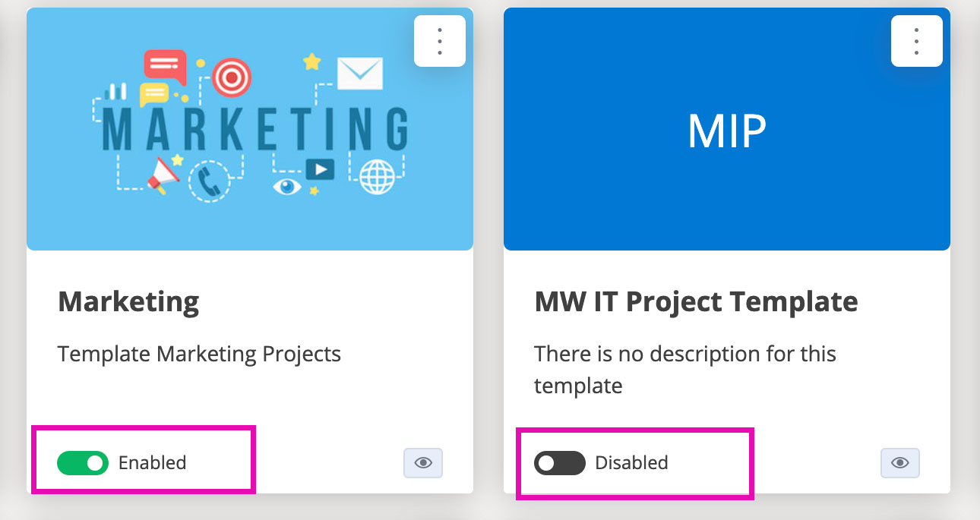This screenshot has width=980, height=520.
Task: Click the envelope icon in Marketing banner
Action: (360, 72)
